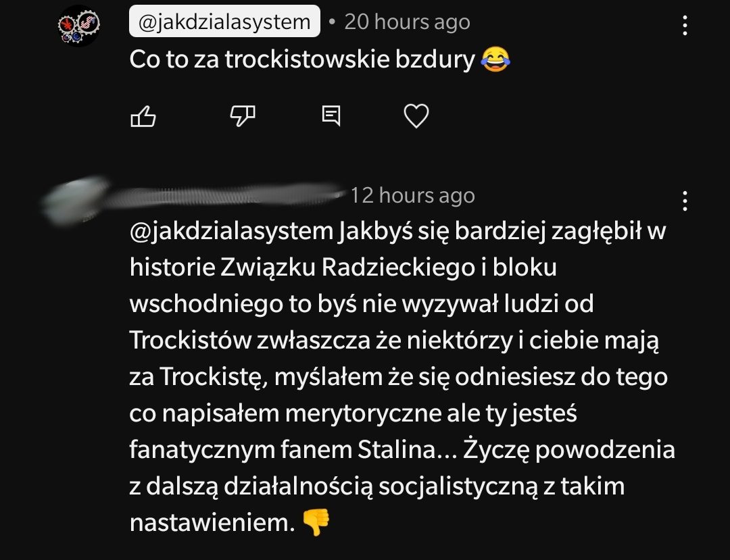Open jakdzialasystem's gear-logo profile avatar
Viewport: 730px width, 560px height.
point(78,26)
